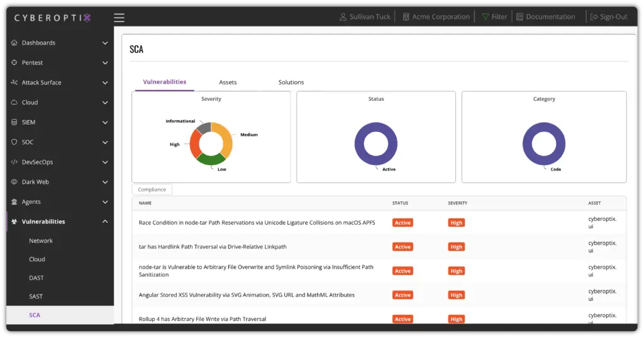Open the Solutions tab
644x338 pixels.
[x=291, y=82]
